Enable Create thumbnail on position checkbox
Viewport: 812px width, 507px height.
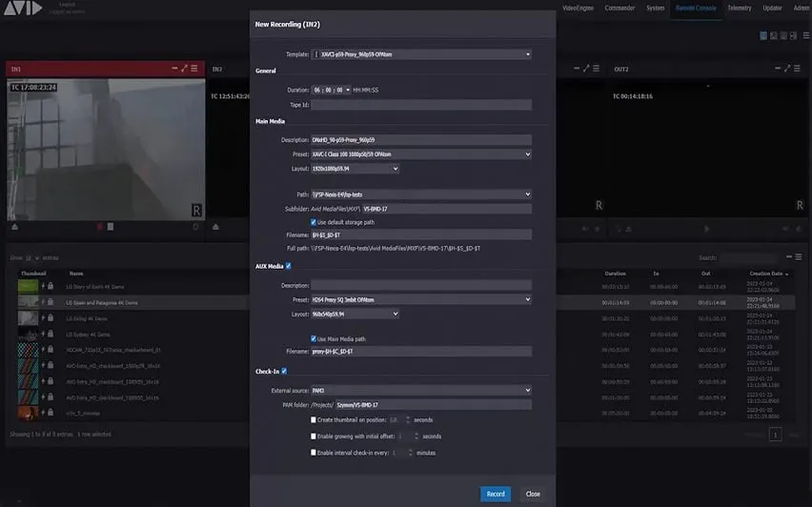tap(314, 420)
